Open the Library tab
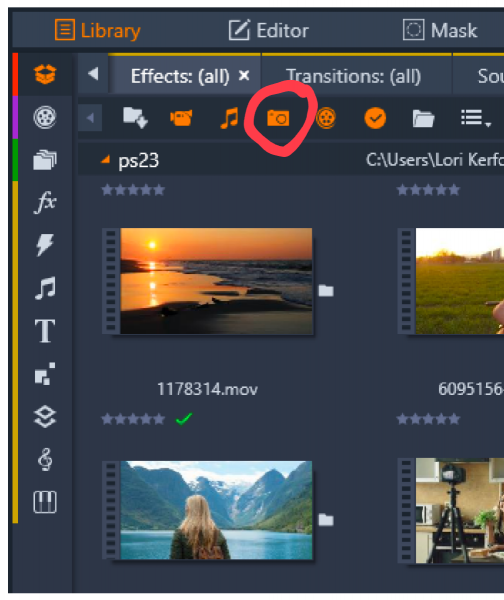This screenshot has width=504, height=600. tap(98, 30)
